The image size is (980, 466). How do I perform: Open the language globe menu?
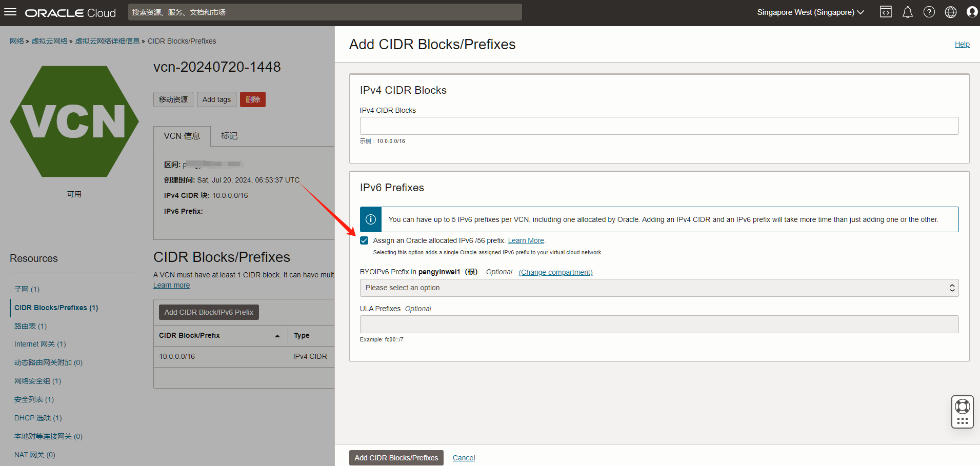(x=950, y=12)
